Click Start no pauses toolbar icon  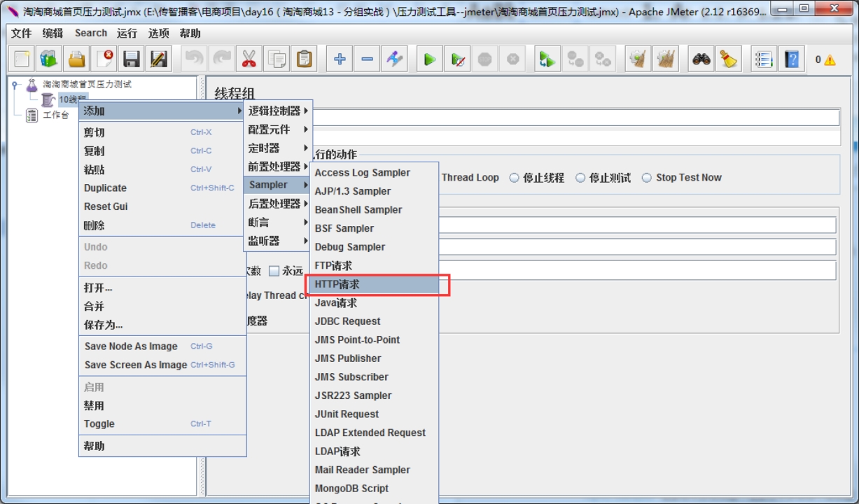pyautogui.click(x=458, y=59)
